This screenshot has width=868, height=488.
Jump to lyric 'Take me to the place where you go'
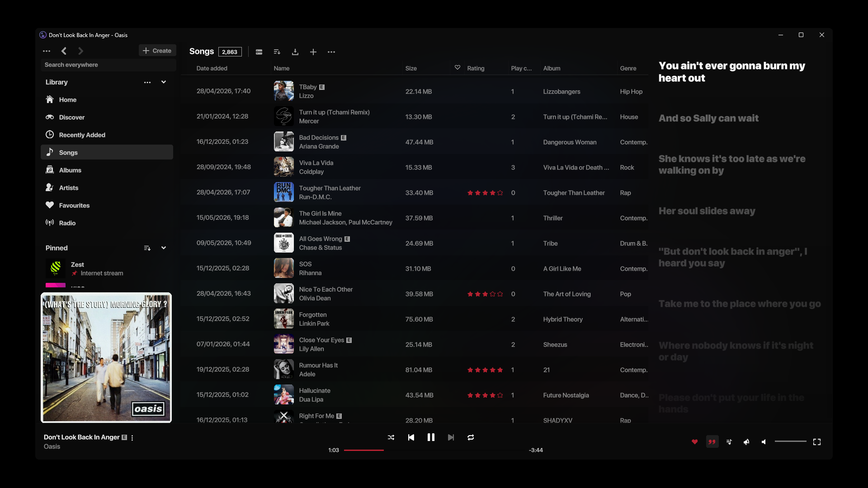pos(740,304)
